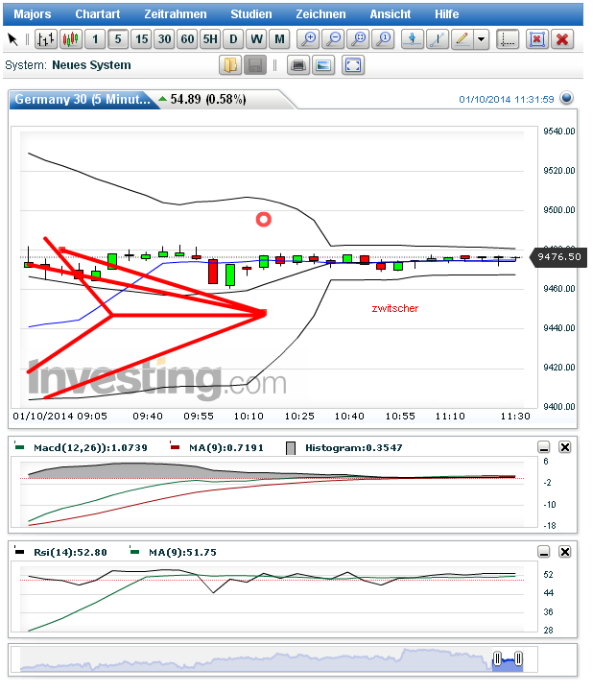Select the pencil drawing tool
Screen dimensions: 616x692
coord(462,39)
